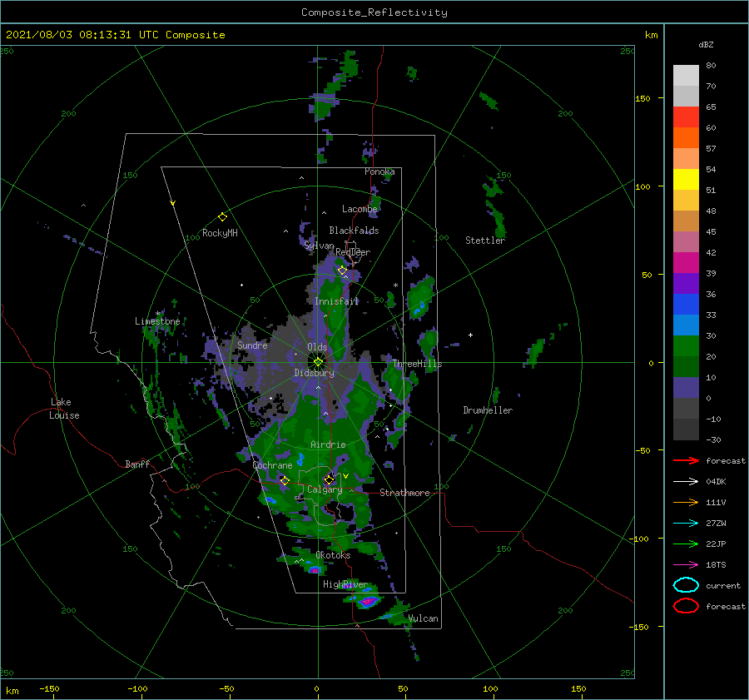This screenshot has width=749, height=700.
Task: Click the cyan 'current' ellipse legend icon
Action: [x=686, y=585]
